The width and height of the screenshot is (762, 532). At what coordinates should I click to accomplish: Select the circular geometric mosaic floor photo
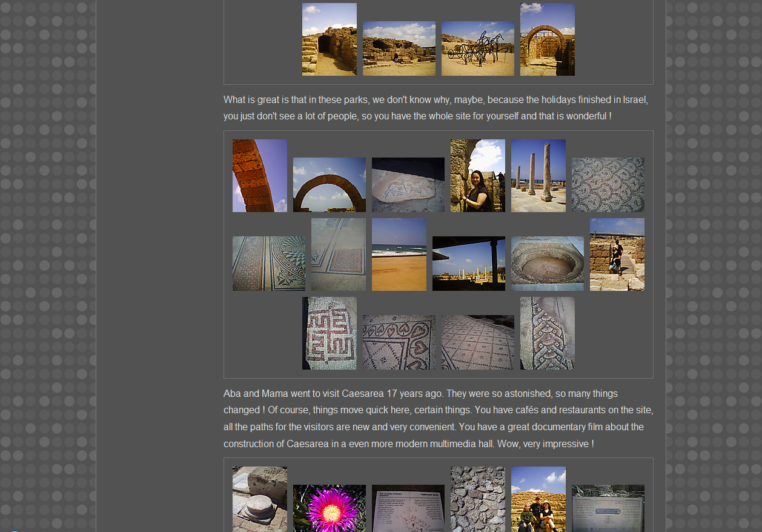(268, 264)
